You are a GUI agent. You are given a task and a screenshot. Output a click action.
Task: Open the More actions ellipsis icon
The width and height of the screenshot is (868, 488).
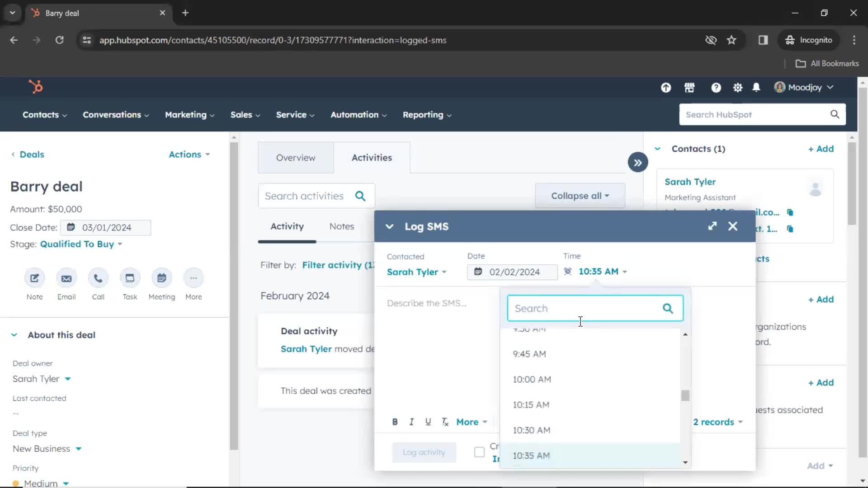click(193, 278)
